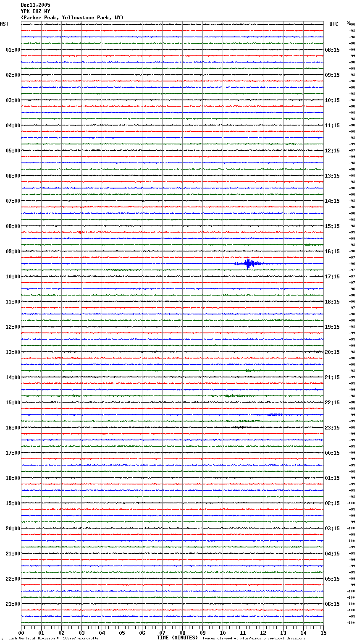Screen dimensions: 357x644
Task: Select the 06:00 MST time label
Action: pyautogui.click(x=13, y=176)
